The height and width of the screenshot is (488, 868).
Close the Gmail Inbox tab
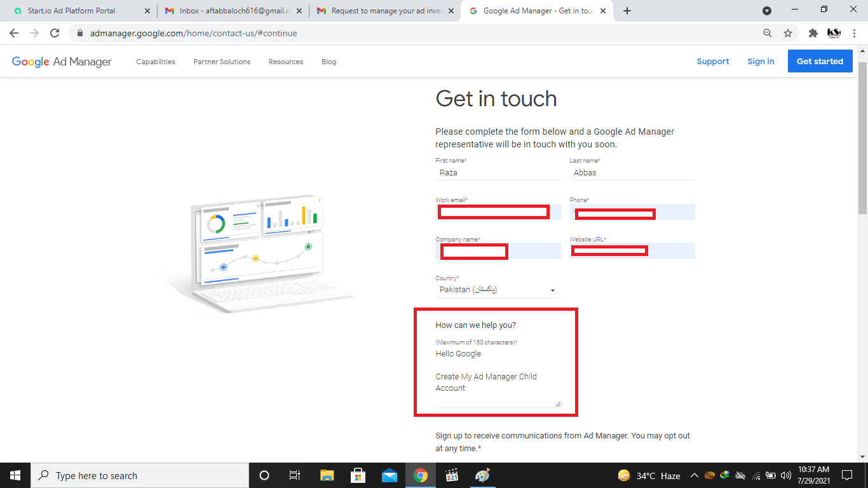click(299, 11)
